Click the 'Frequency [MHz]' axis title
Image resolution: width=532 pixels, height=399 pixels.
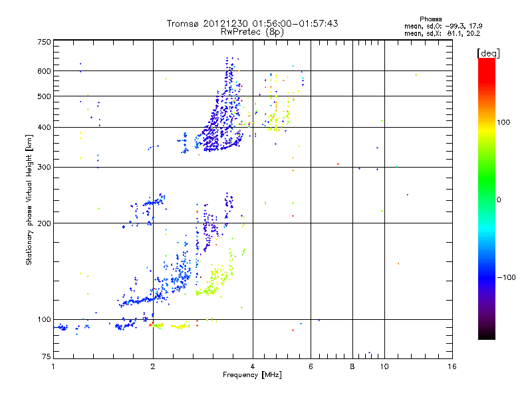pyautogui.click(x=252, y=375)
